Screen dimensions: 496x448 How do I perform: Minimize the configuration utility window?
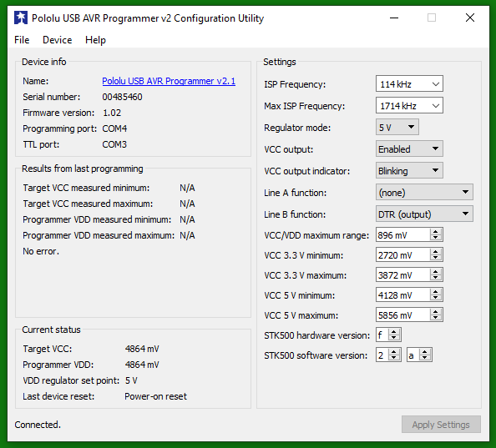[394, 18]
